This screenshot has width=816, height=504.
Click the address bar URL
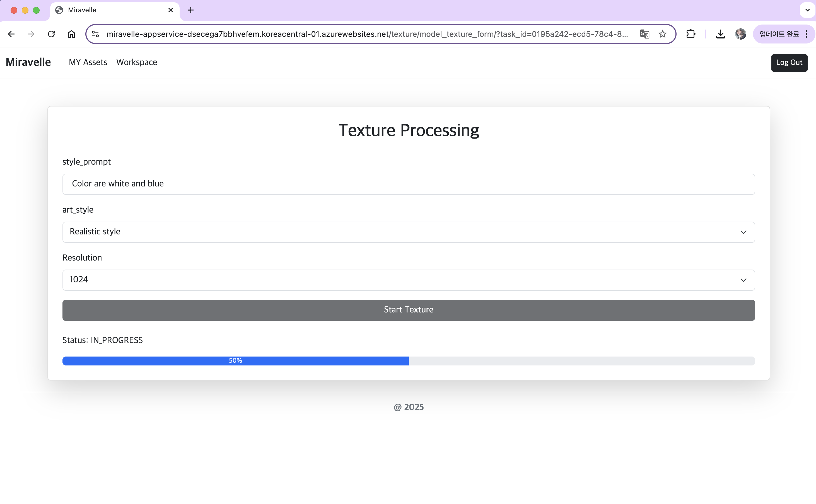[x=367, y=34]
